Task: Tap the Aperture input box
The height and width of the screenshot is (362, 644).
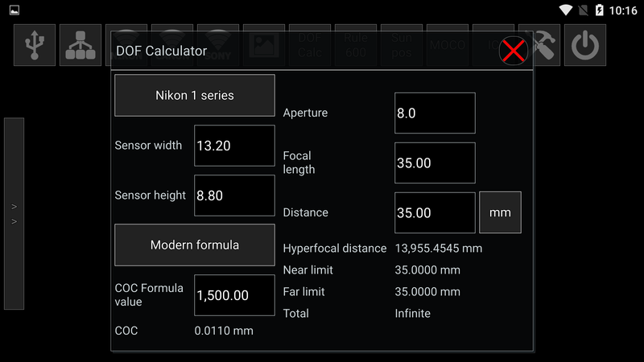Action: coord(435,113)
